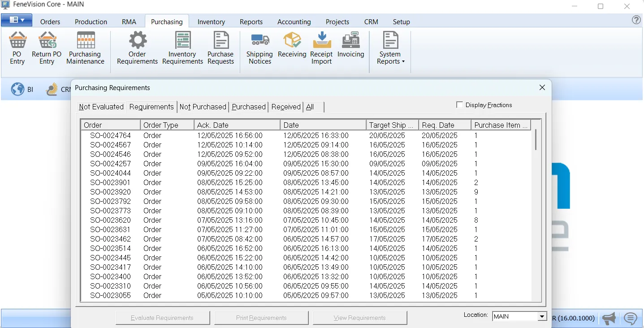The height and width of the screenshot is (328, 644).
Task: Sort by Order Type column header
Action: (x=167, y=125)
